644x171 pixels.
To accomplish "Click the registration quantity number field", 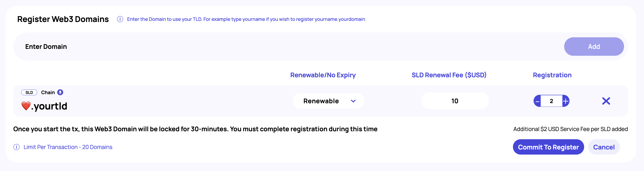I will point(551,101).
